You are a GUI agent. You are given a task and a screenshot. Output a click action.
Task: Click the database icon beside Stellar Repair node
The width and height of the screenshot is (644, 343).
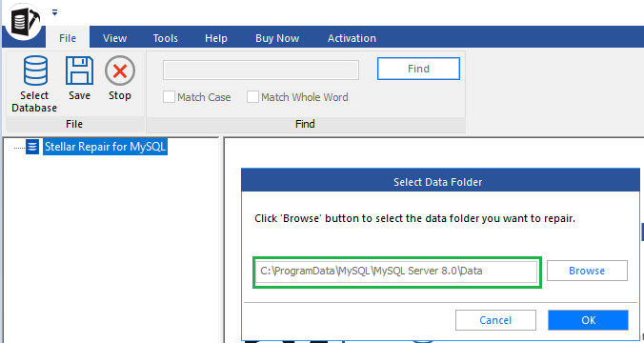(x=32, y=146)
